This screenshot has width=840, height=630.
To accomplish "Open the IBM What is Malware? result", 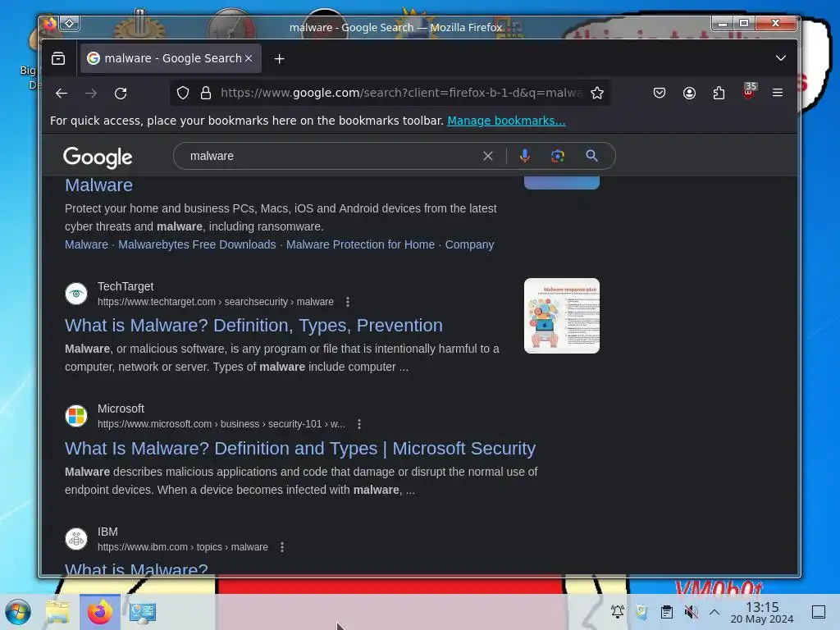I will click(136, 569).
